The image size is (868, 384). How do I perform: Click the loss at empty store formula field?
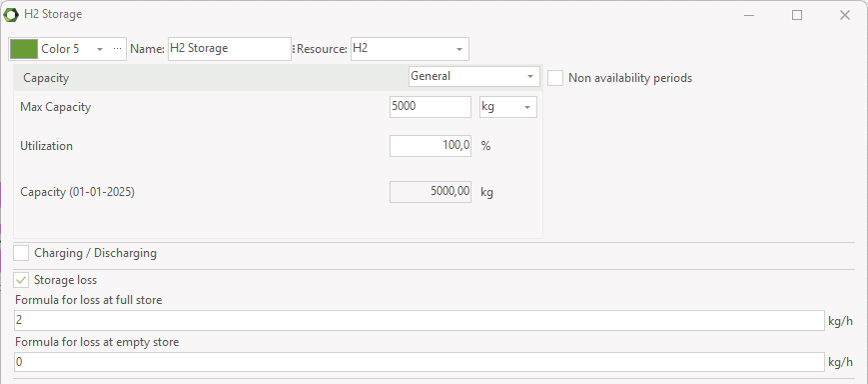tap(420, 362)
